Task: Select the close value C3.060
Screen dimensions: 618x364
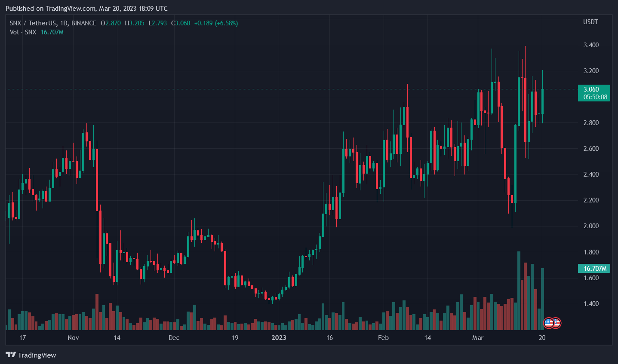Action: coord(181,23)
